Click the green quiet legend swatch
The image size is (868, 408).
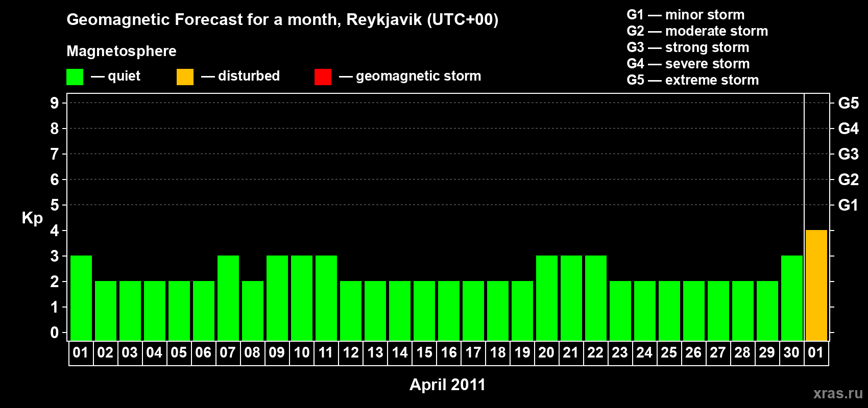coord(75,77)
